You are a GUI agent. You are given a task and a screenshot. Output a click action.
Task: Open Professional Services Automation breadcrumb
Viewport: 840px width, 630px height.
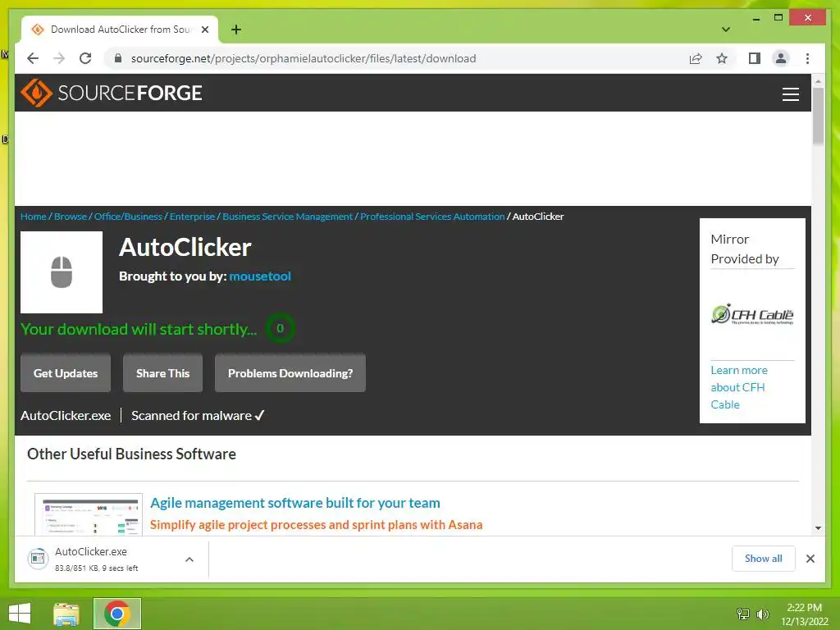pyautogui.click(x=432, y=217)
